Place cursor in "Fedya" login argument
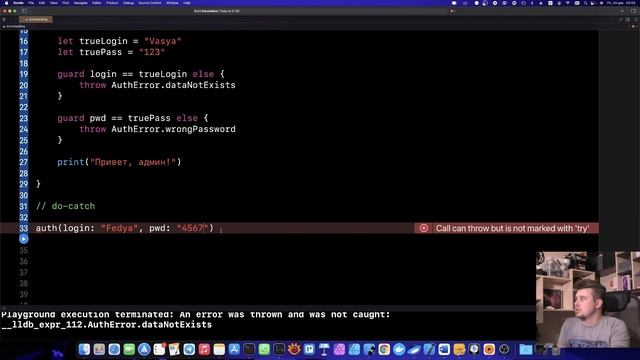Screen dimensions: 640x360 119,228
